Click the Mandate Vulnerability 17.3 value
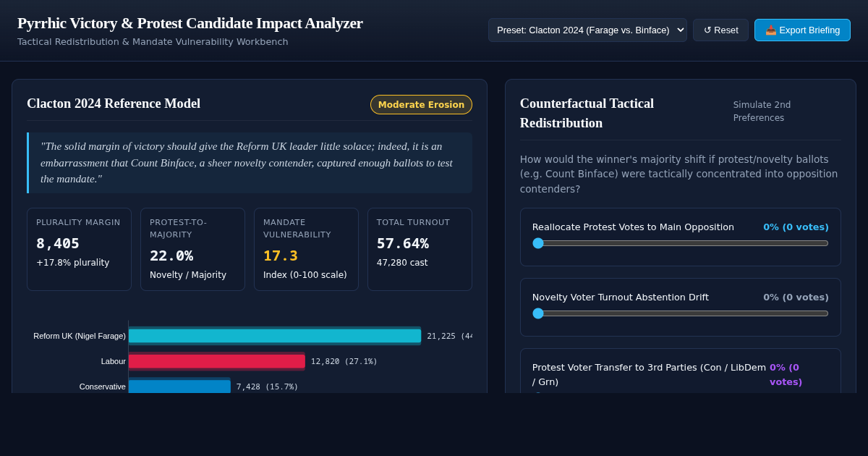Image resolution: width=868 pixels, height=456 pixels. [281, 256]
